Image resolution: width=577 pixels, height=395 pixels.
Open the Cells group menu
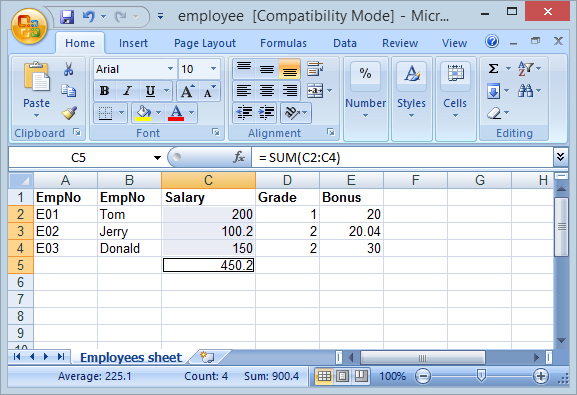pyautogui.click(x=455, y=99)
